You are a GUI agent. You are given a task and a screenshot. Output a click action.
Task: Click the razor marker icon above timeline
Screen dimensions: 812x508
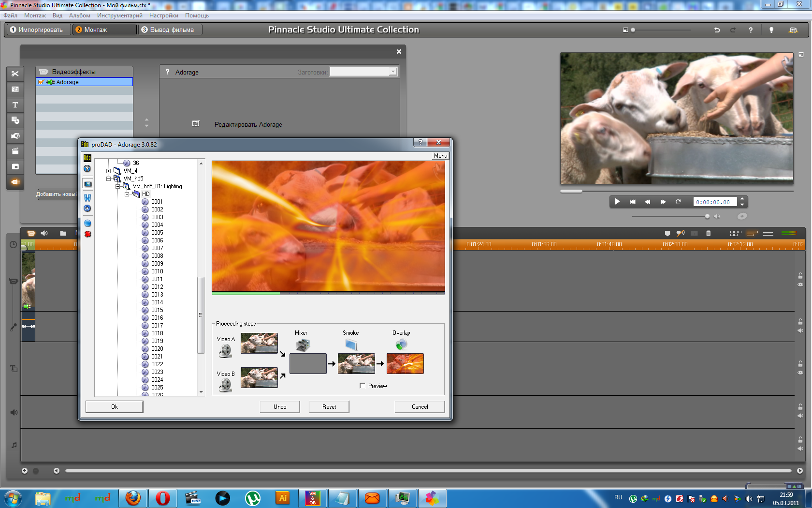coord(667,233)
